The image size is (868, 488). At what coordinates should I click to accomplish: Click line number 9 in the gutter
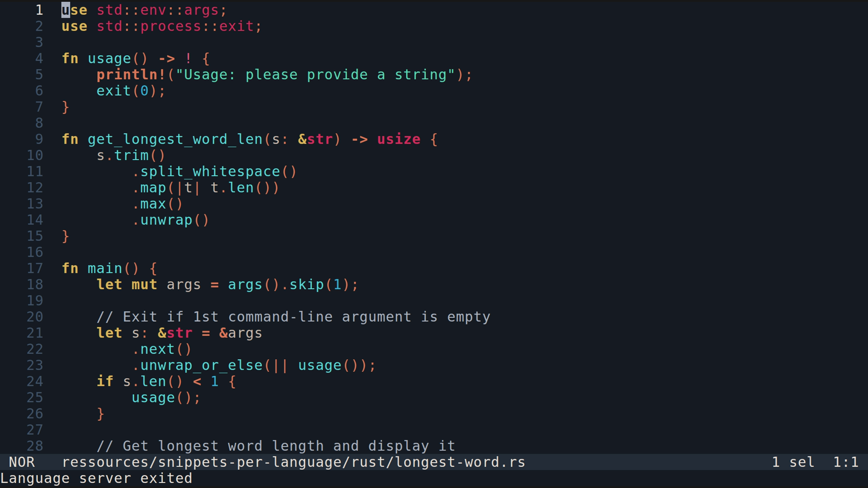pos(39,139)
